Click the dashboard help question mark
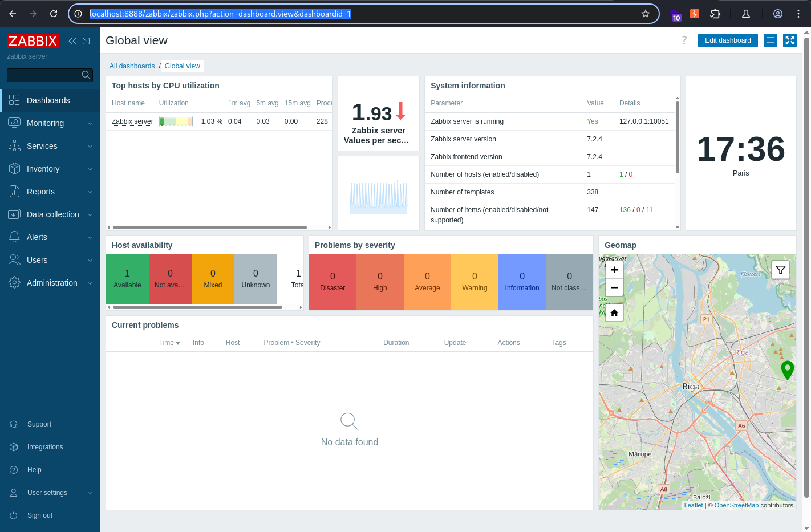 pyautogui.click(x=684, y=40)
